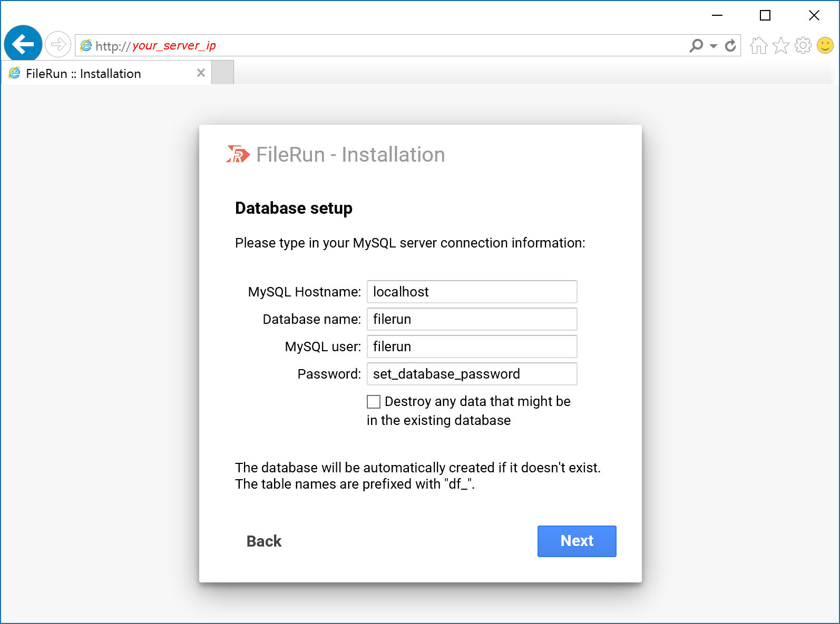This screenshot has width=840, height=624.
Task: Click into the MySQL Hostname field
Action: 472,292
